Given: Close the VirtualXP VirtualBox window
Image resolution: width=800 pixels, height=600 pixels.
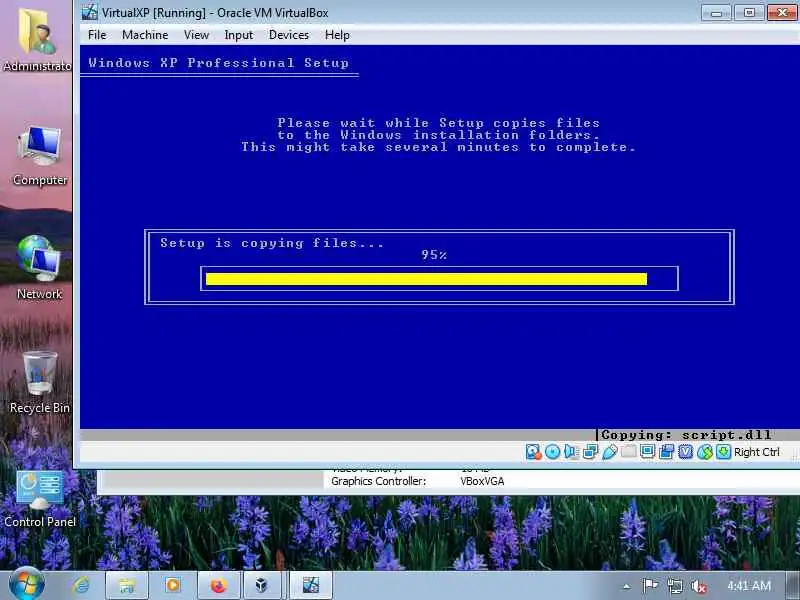Looking at the screenshot, I should coord(783,12).
